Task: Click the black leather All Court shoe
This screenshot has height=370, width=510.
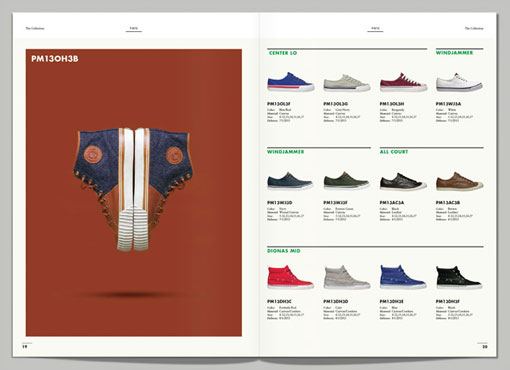Action: point(403,182)
